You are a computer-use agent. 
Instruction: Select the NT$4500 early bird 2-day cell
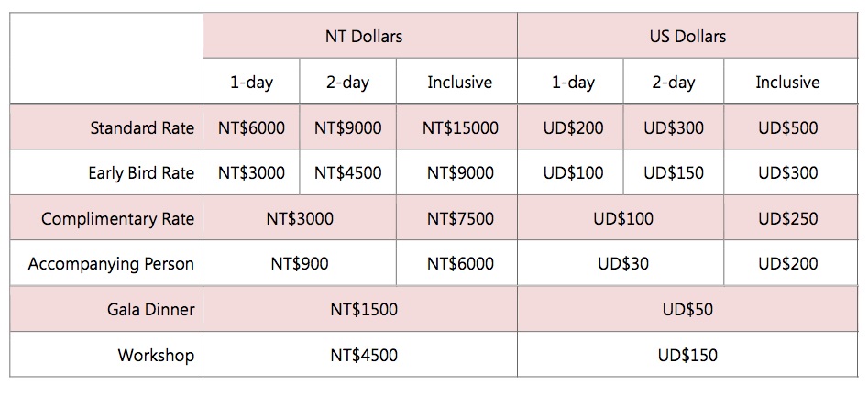(x=348, y=172)
